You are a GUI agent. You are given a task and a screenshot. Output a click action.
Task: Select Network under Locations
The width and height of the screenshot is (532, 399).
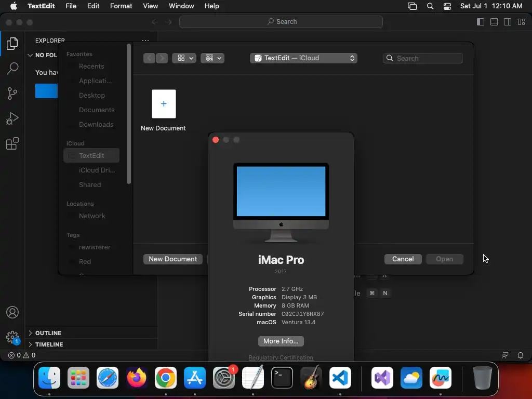click(x=91, y=216)
